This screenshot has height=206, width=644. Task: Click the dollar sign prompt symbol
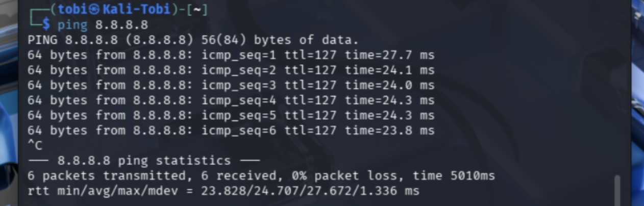pos(46,24)
